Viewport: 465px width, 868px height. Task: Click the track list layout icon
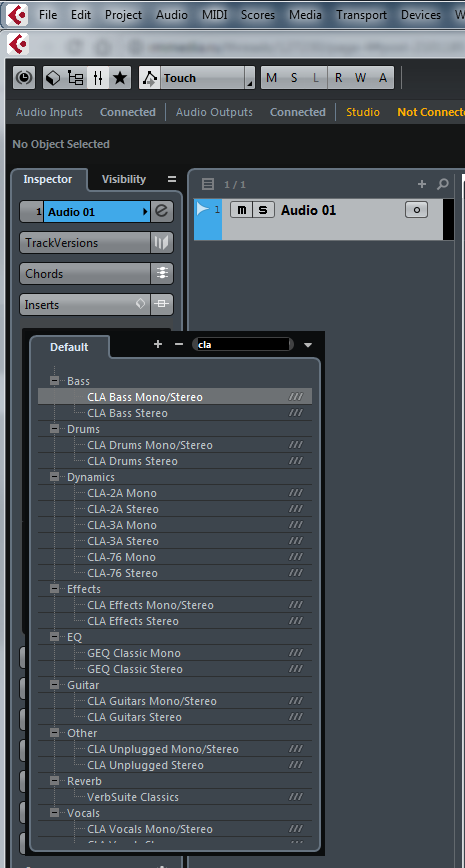(208, 184)
